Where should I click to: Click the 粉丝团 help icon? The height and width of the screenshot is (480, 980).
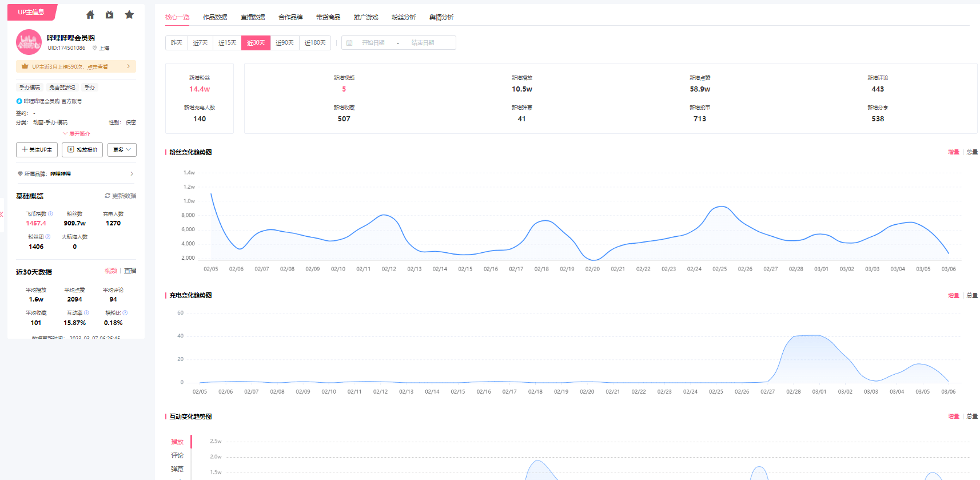tap(48, 237)
